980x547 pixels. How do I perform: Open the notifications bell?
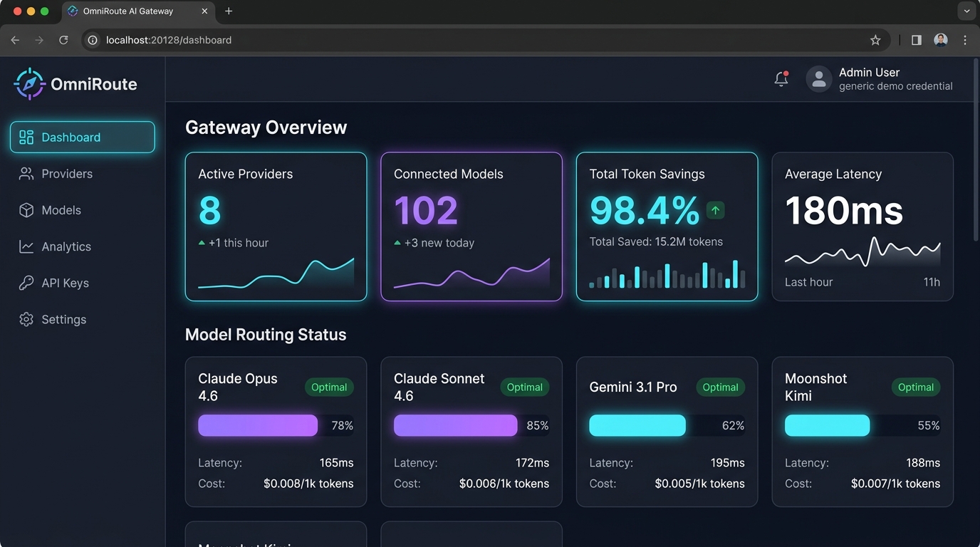[781, 79]
